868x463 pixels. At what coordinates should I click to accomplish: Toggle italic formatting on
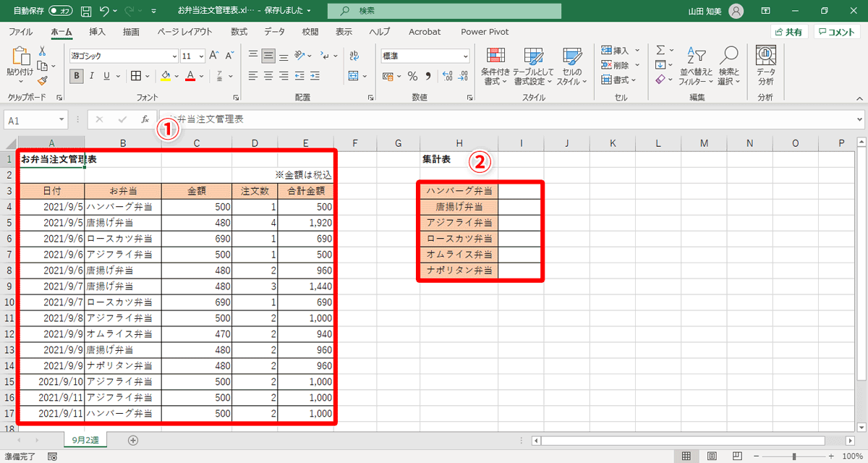(x=91, y=75)
